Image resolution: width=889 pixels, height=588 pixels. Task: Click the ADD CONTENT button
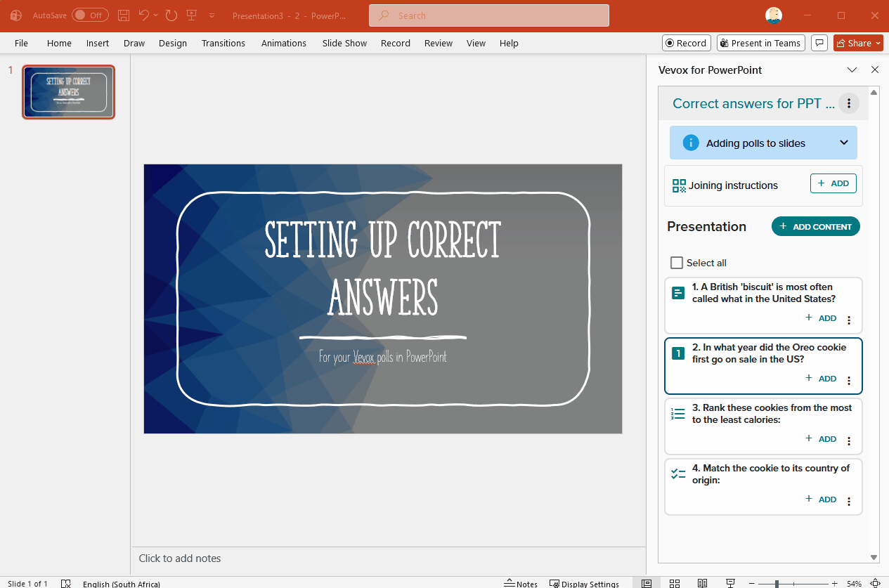click(816, 226)
